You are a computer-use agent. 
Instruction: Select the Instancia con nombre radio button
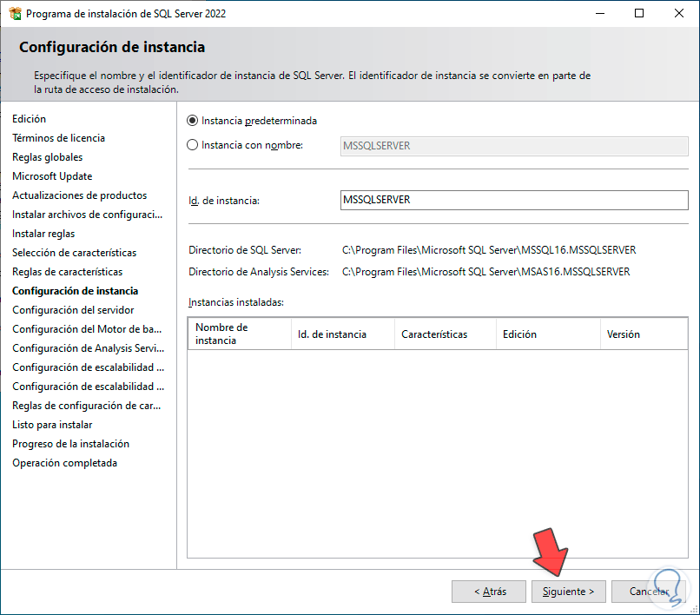click(x=193, y=145)
